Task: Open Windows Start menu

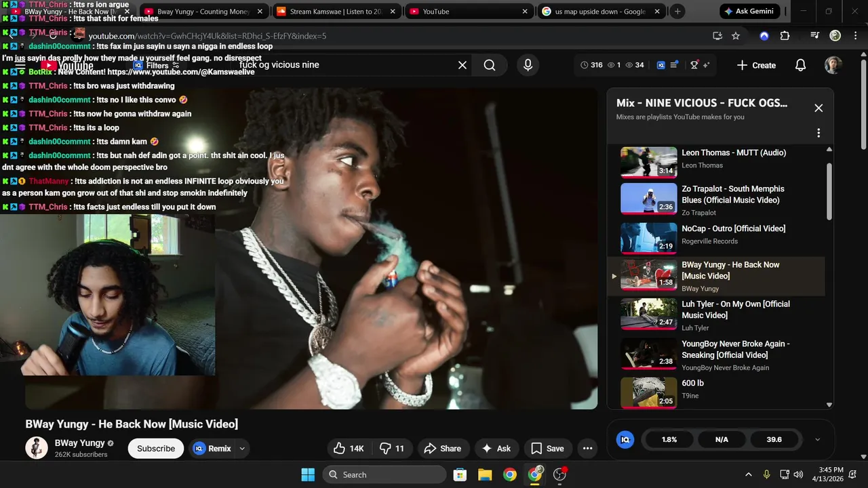Action: coord(307,474)
